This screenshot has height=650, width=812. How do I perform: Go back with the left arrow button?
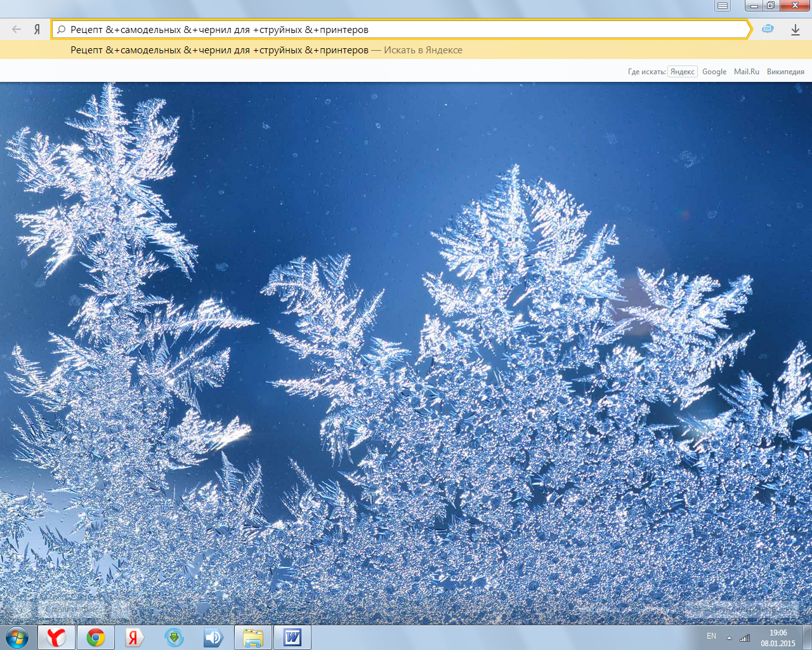point(16,29)
